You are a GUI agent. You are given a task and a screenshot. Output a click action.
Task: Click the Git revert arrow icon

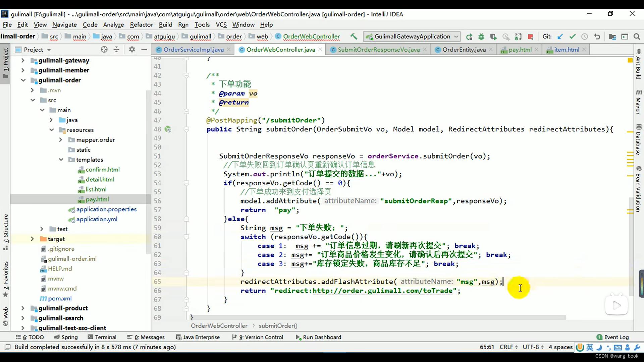[x=597, y=37]
